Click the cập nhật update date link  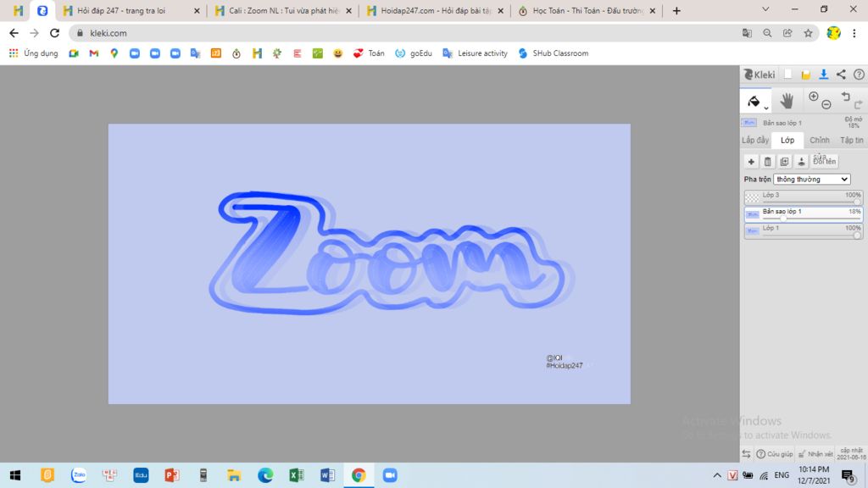pyautogui.click(x=851, y=454)
